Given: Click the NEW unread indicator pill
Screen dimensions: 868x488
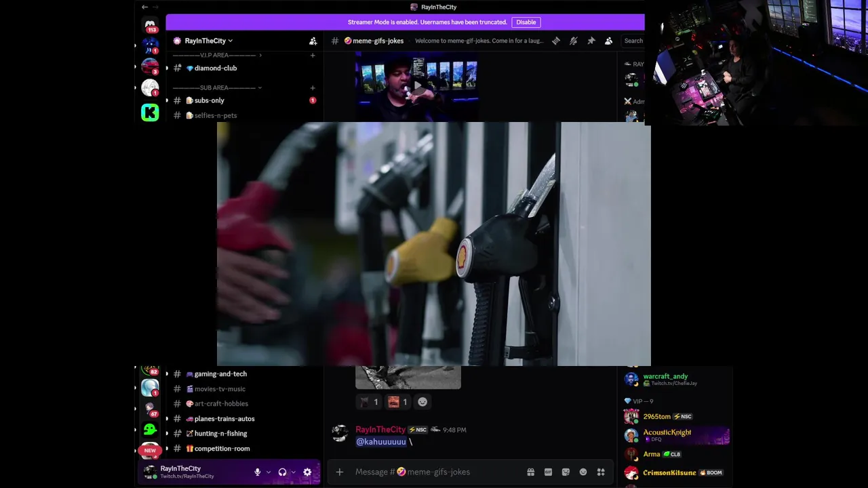Looking at the screenshot, I should click(150, 450).
